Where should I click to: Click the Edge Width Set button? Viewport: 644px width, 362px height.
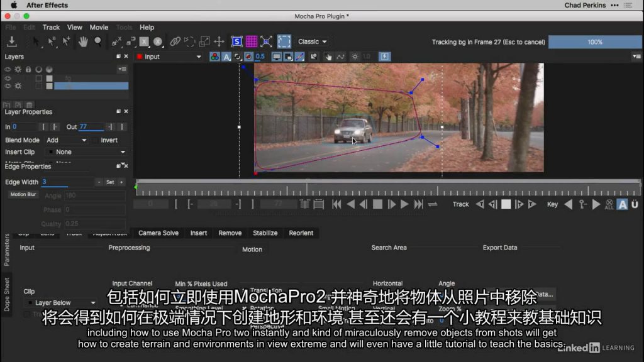point(110,182)
